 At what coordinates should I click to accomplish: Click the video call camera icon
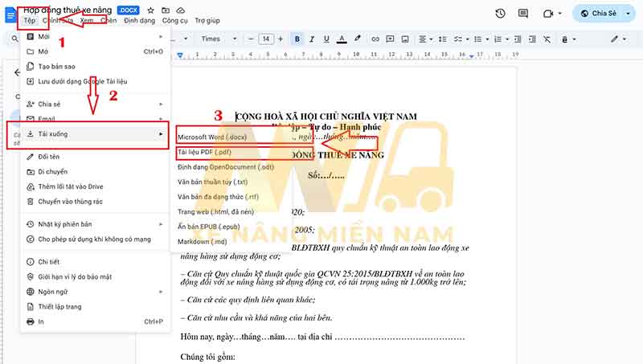[551, 14]
